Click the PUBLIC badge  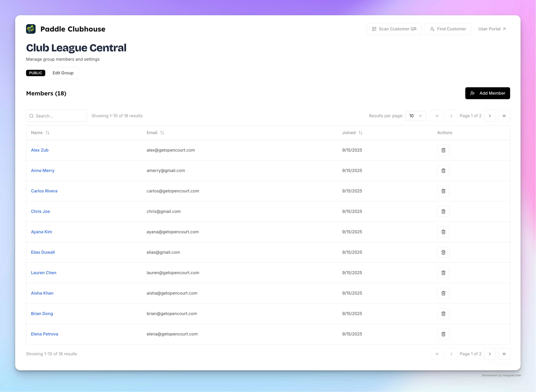tap(36, 73)
